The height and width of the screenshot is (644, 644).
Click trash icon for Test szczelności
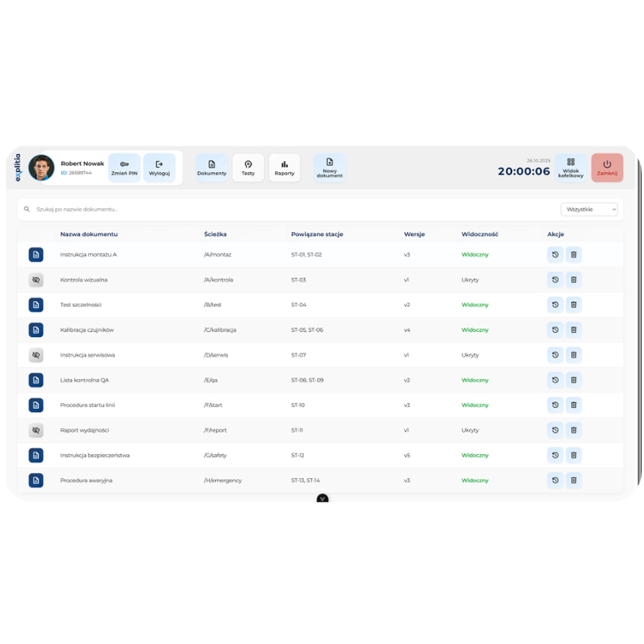pos(573,305)
